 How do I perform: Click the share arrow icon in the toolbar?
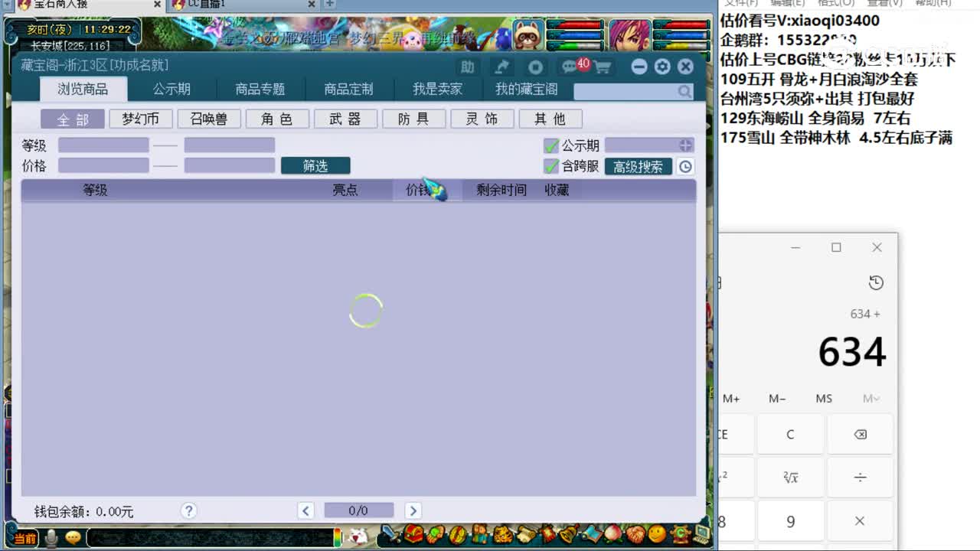click(501, 66)
